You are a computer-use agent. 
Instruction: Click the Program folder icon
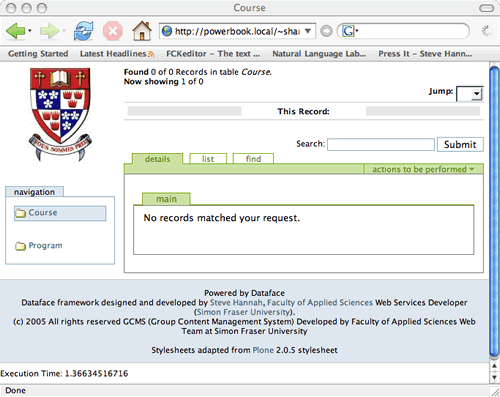click(20, 246)
